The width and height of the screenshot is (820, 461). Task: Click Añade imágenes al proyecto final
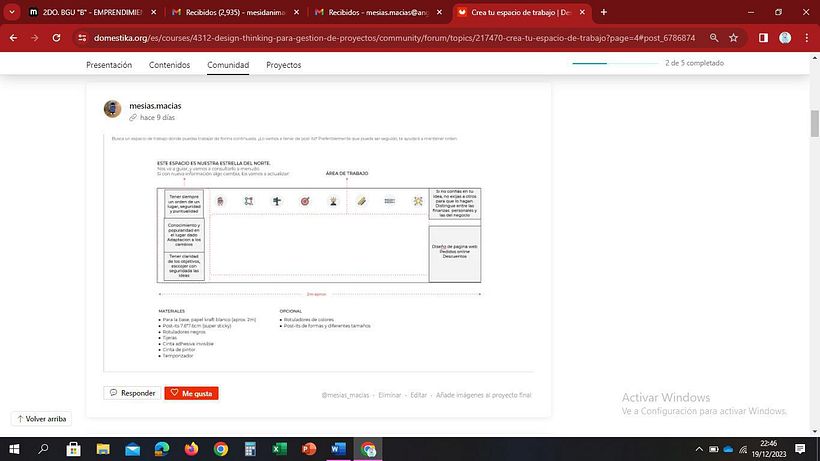[x=484, y=395]
